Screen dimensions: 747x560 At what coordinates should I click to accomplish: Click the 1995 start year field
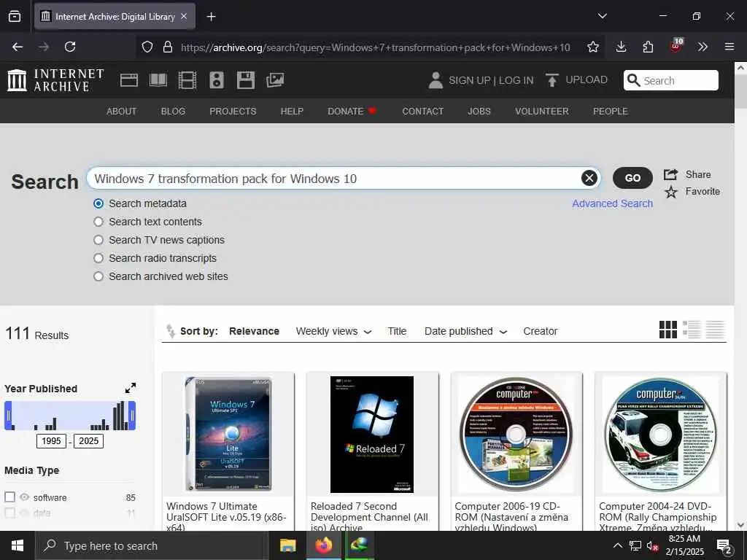(51, 440)
